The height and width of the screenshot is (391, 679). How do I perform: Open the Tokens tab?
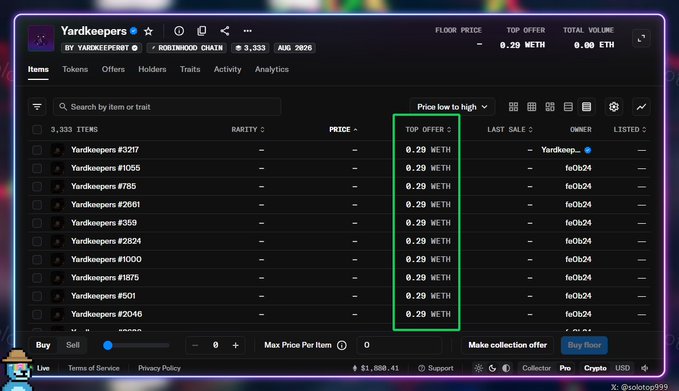(75, 69)
